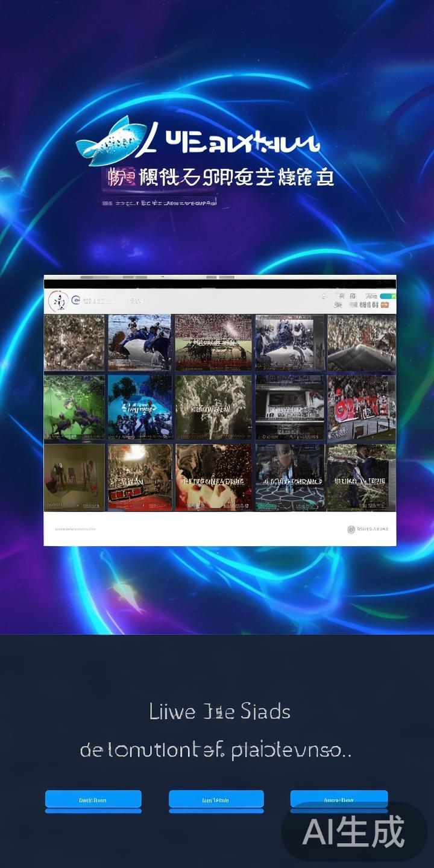The width and height of the screenshot is (434, 868).
Task: Open the bottom-right thumbnail in the grid
Action: tap(361, 477)
